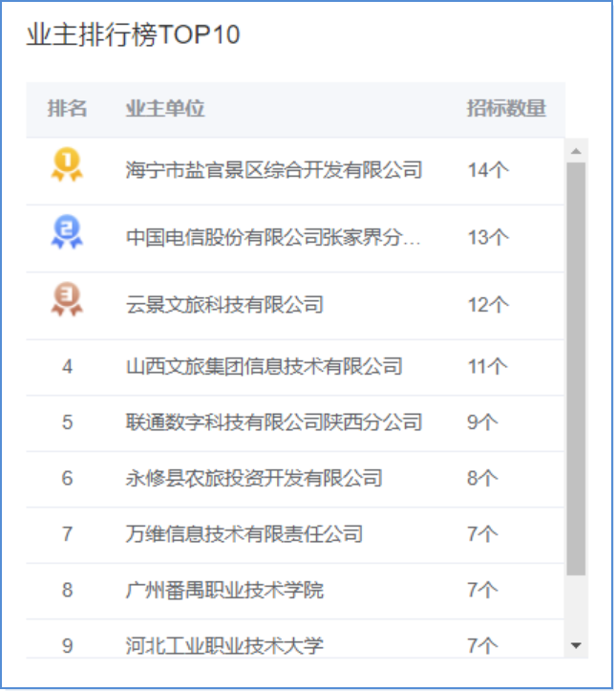Open 海宁市盐官景区综合开发有限公司 entry
Image resolution: width=616 pixels, height=692 pixels.
274,170
